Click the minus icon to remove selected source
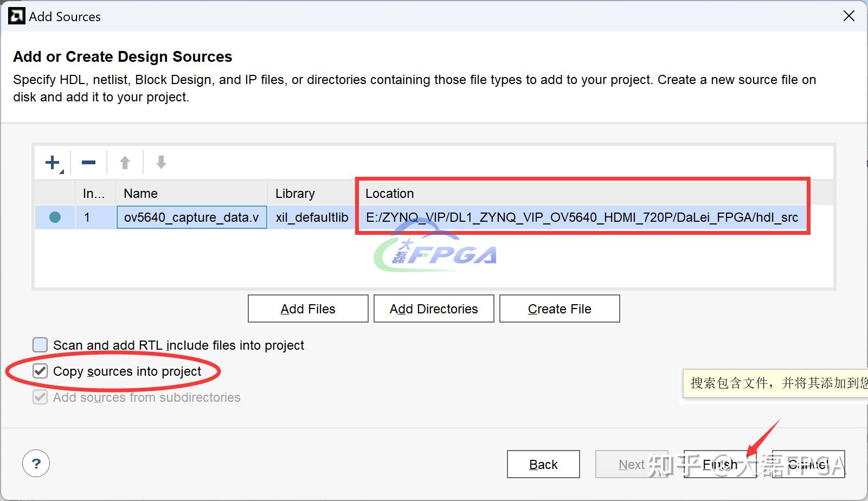868x501 pixels. (88, 162)
